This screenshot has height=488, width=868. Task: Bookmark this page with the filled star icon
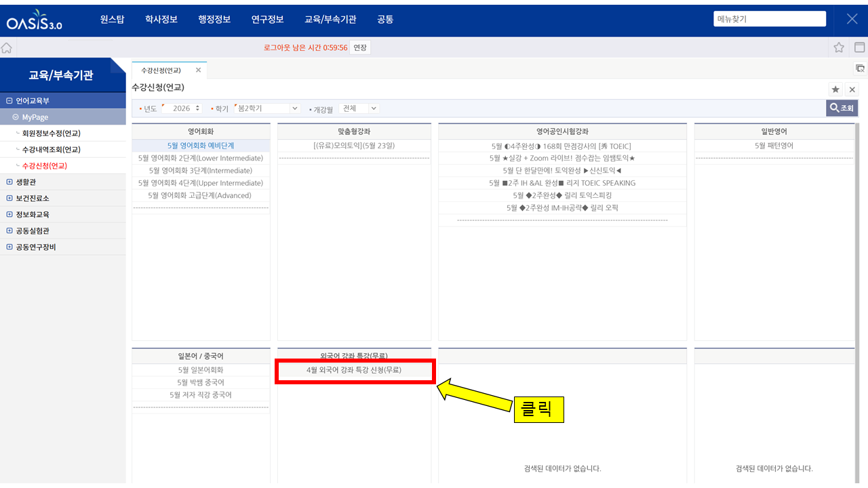(x=835, y=89)
